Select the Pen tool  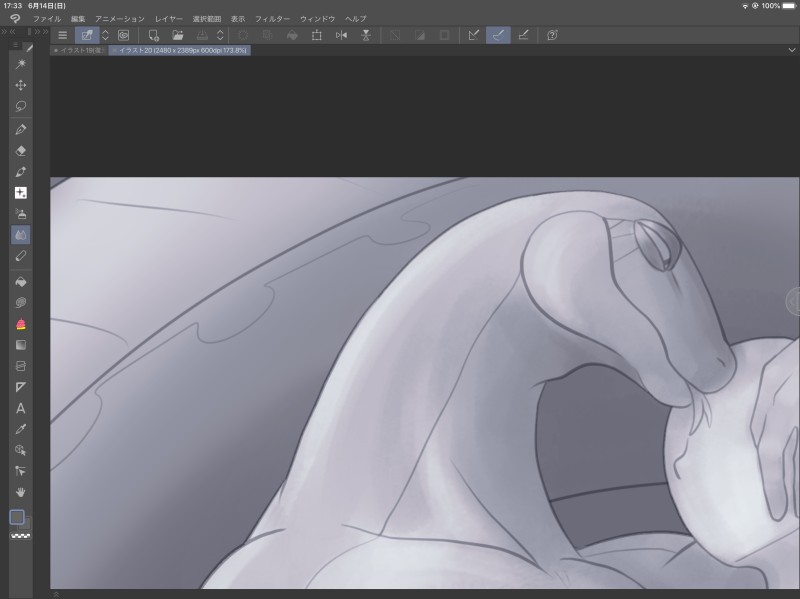click(21, 130)
